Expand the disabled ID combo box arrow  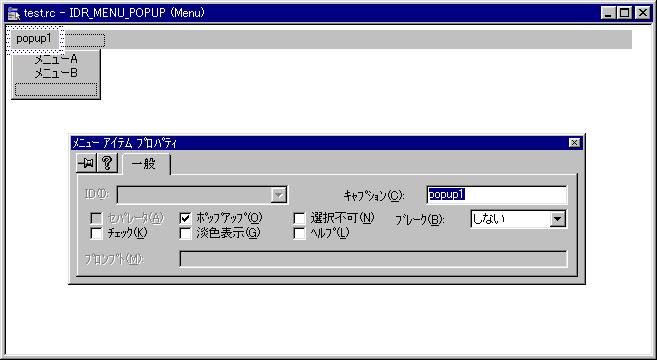(x=279, y=195)
